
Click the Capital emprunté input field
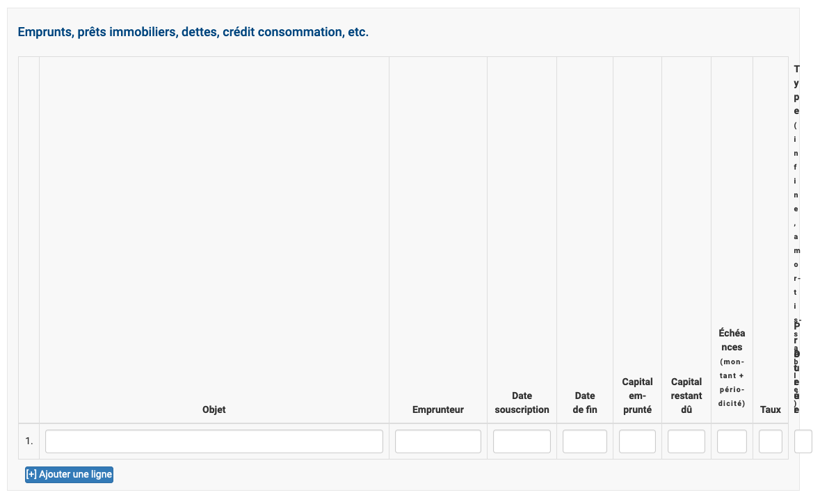(x=637, y=441)
